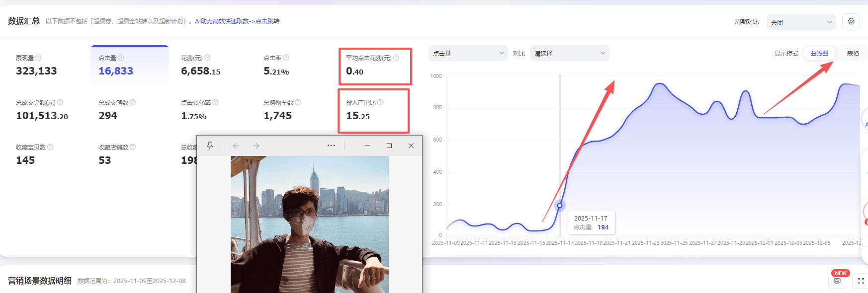Open the 点击量 chart metric dropdown

point(468,53)
